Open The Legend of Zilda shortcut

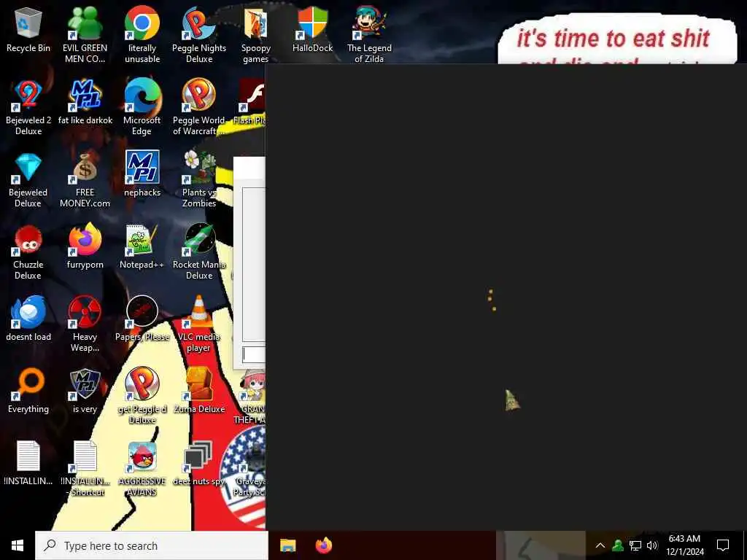[x=369, y=34]
